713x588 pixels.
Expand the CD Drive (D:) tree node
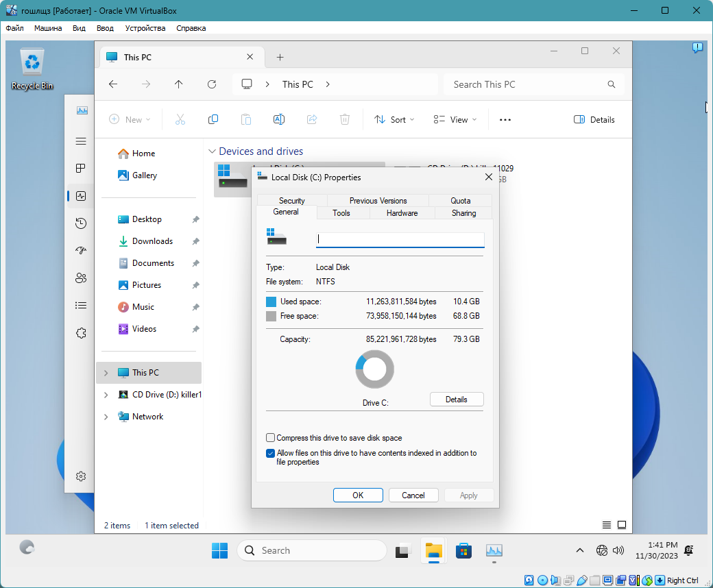coord(106,395)
